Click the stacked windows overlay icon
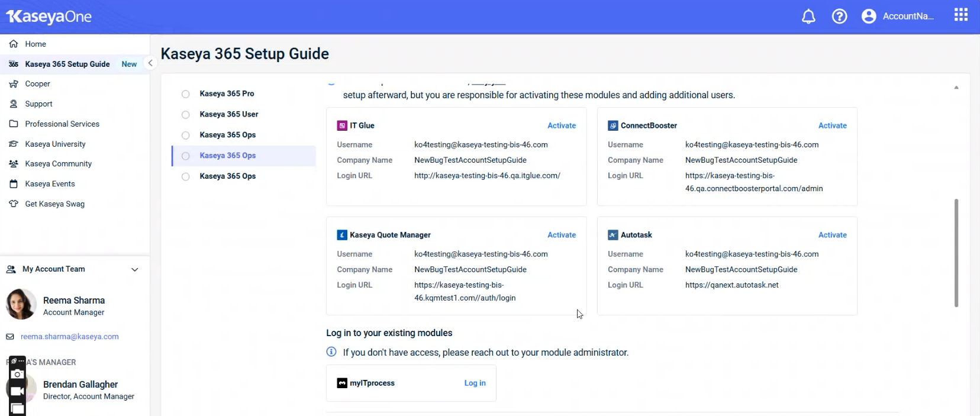This screenshot has width=980, height=416. (18, 408)
